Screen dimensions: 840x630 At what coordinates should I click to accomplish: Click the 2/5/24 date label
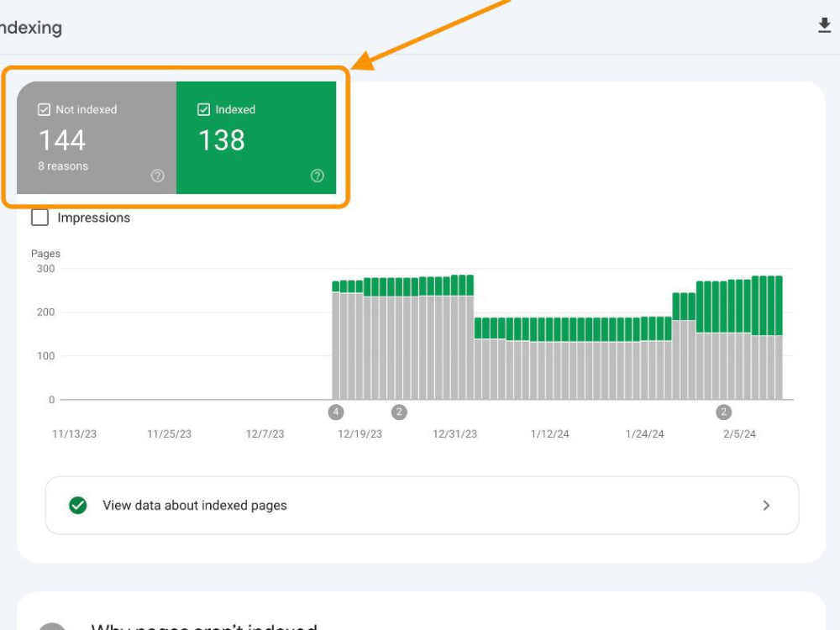pyautogui.click(x=739, y=434)
